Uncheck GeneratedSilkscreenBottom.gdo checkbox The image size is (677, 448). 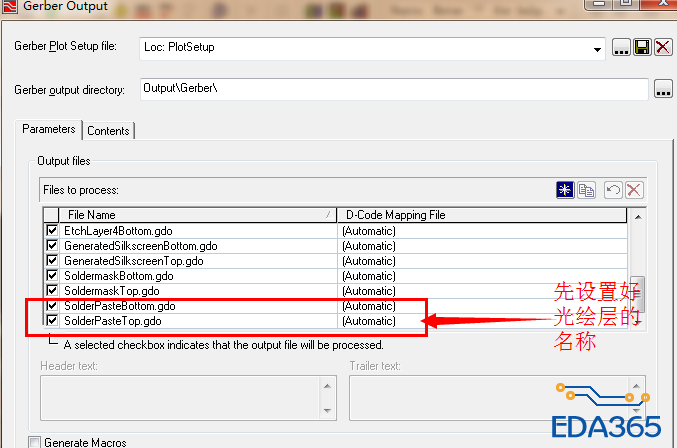click(52, 246)
